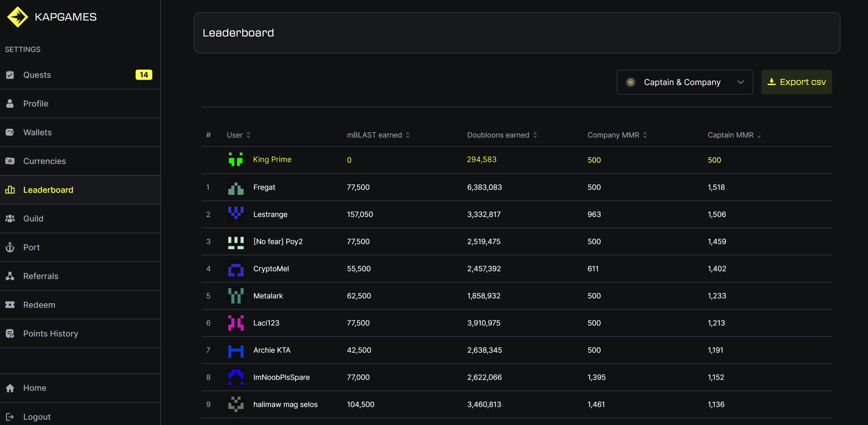Sort by Company MMR arrows
This screenshot has height=425, width=868.
[645, 135]
